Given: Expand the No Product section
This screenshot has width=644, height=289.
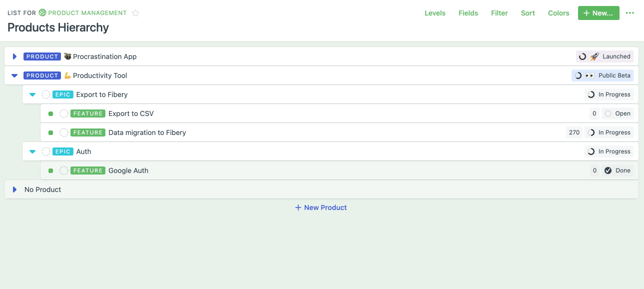Looking at the screenshot, I should pyautogui.click(x=14, y=189).
